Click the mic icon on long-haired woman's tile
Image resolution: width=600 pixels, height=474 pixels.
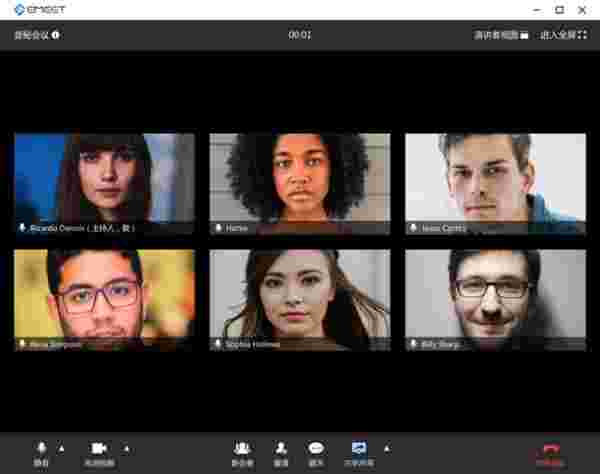coord(218,344)
